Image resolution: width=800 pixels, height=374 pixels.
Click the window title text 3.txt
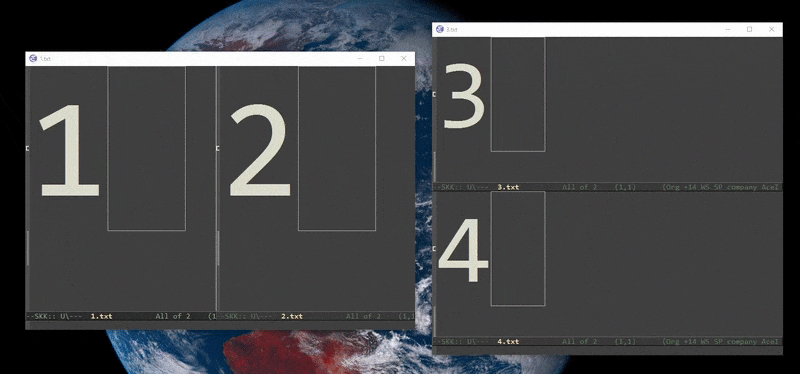(x=452, y=30)
